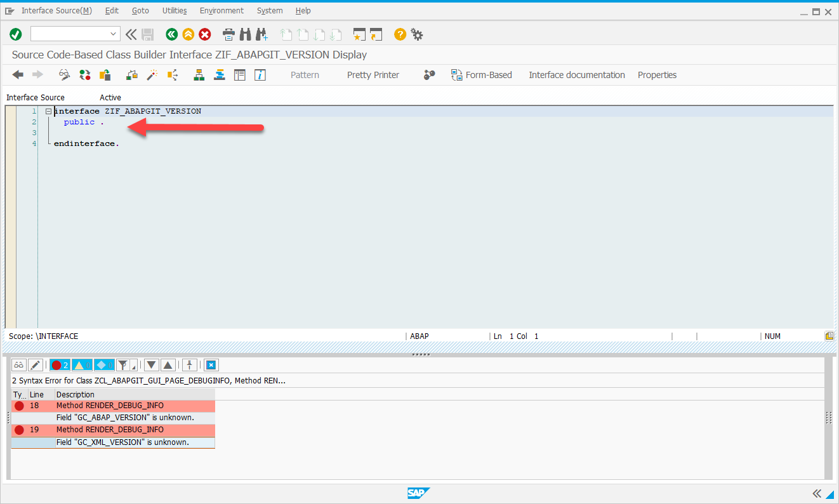Click the Check syntax scales icon
The image size is (839, 504).
coord(132,75)
